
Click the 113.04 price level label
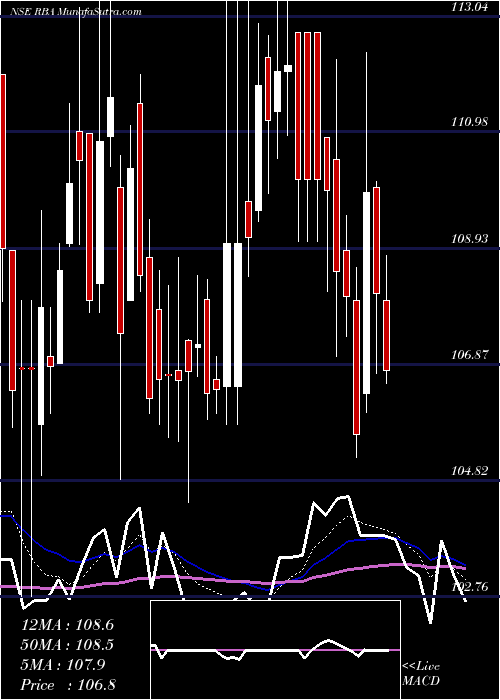point(470,6)
